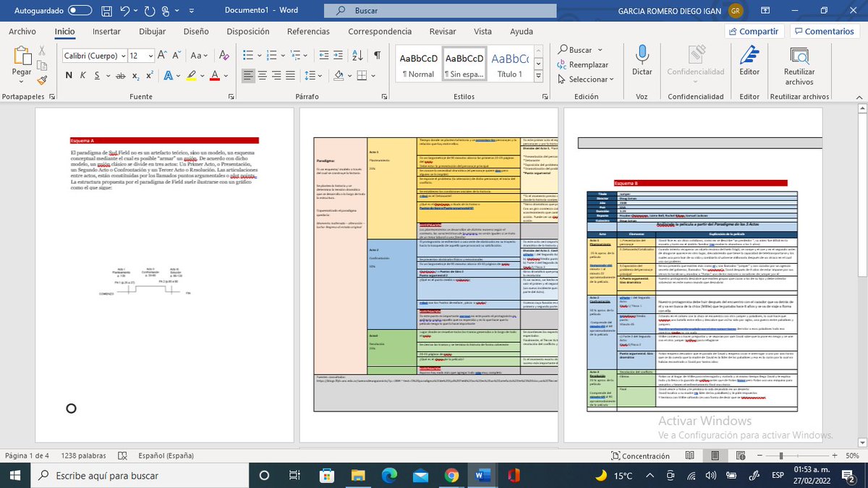The height and width of the screenshot is (488, 868).
Task: Clear all formatting from selection
Action: (x=224, y=56)
